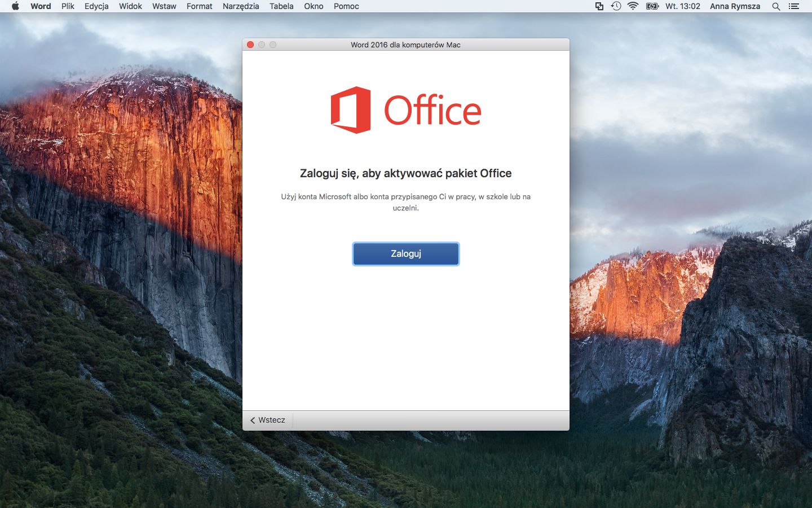Open the Plik menu
The image size is (812, 508).
[x=68, y=6]
